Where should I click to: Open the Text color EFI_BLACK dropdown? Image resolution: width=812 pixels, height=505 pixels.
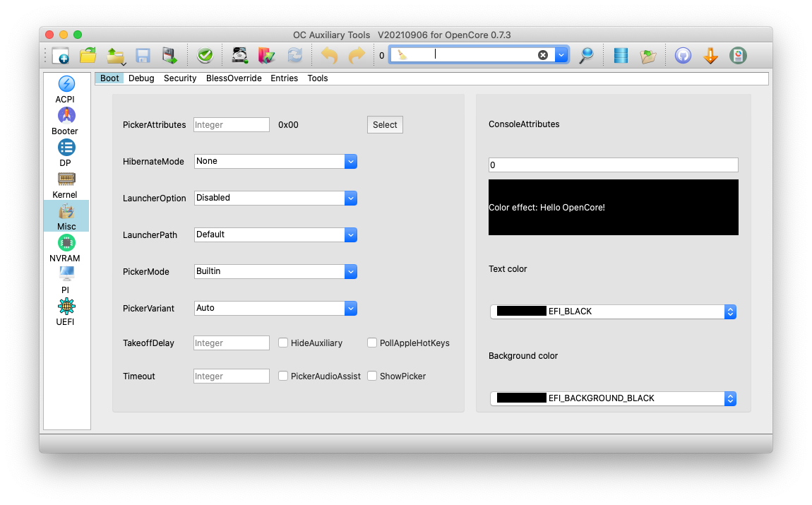(x=613, y=311)
